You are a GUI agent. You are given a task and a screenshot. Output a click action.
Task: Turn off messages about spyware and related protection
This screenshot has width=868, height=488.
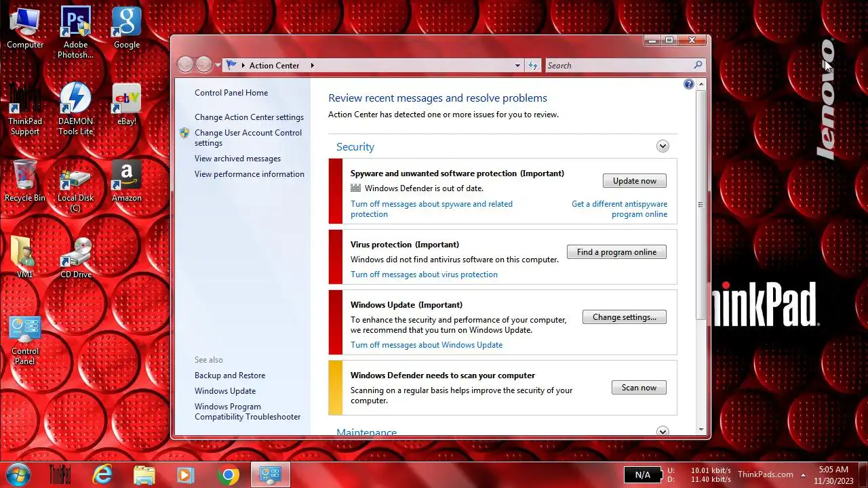pyautogui.click(x=431, y=209)
